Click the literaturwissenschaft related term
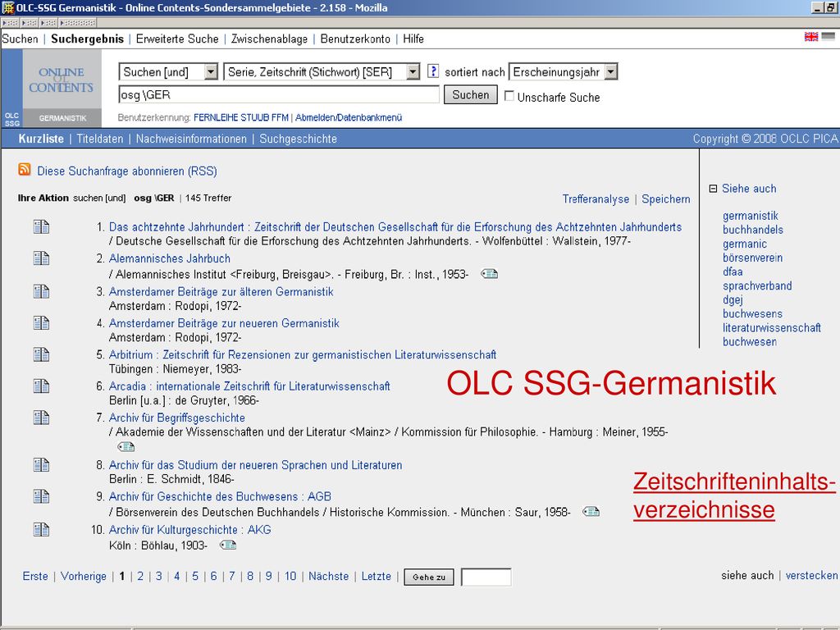 click(771, 327)
